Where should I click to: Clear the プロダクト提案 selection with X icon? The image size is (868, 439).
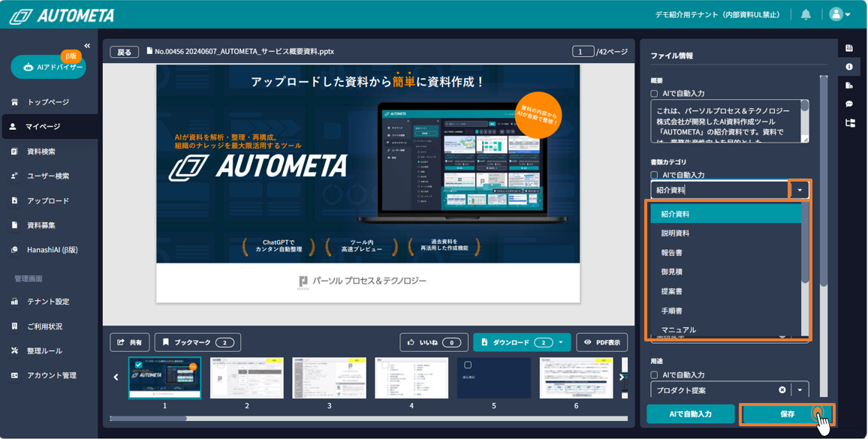782,389
